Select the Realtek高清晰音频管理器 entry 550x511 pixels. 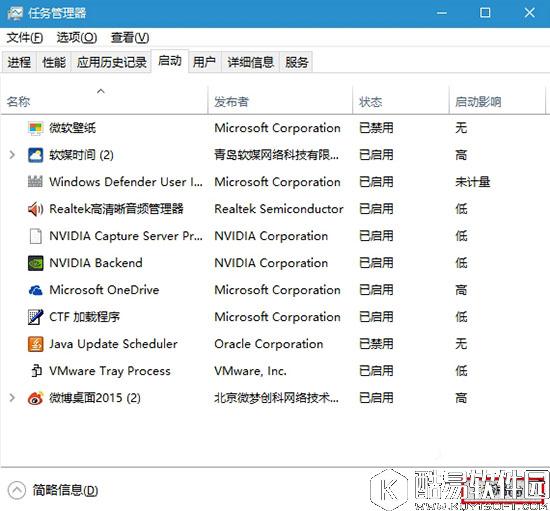coord(116,209)
